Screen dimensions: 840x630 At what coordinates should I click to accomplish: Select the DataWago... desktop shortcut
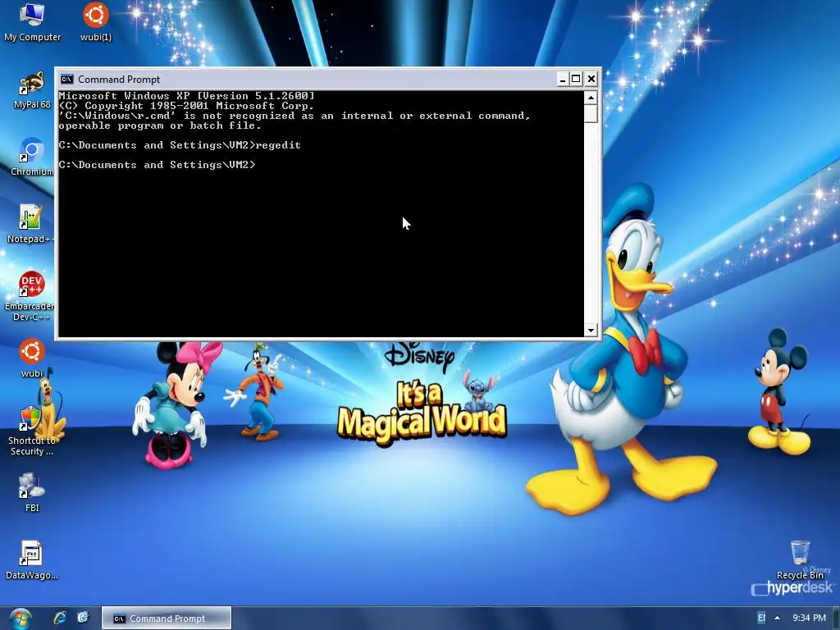tap(32, 560)
